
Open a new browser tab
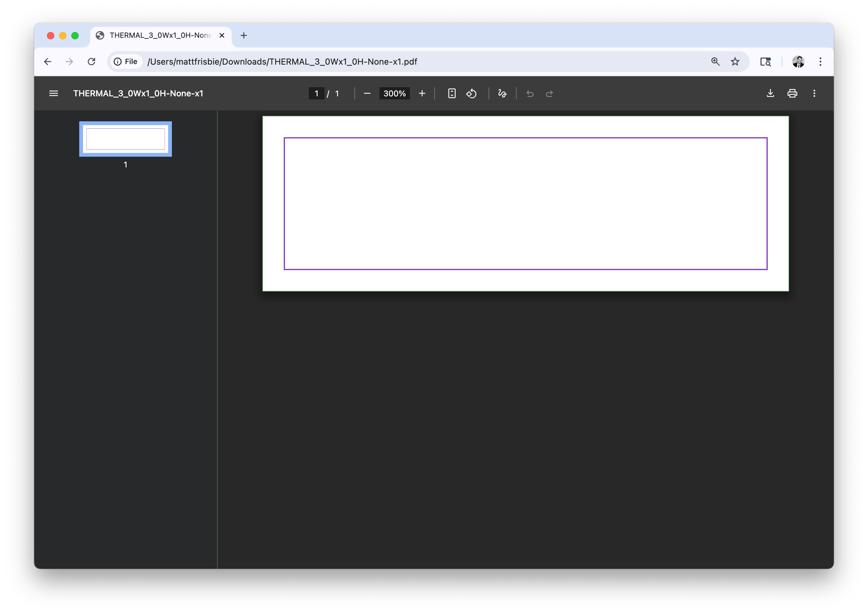(244, 36)
